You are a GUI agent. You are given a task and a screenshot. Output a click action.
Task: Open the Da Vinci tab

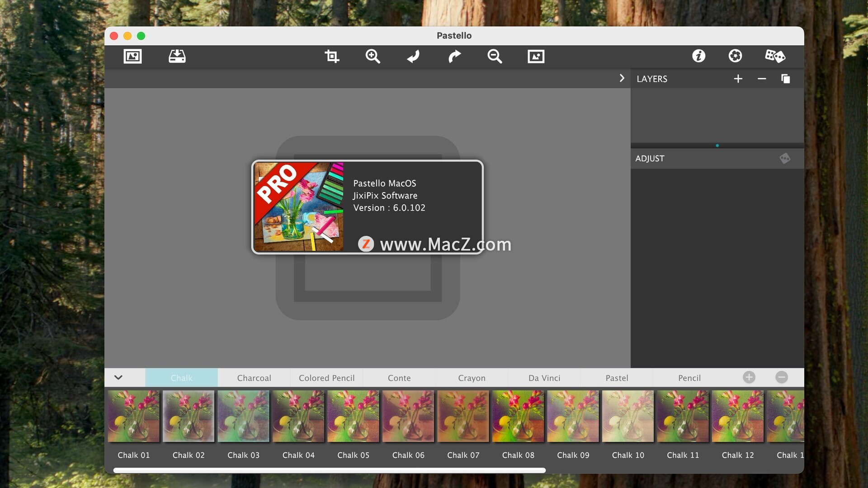pos(544,378)
